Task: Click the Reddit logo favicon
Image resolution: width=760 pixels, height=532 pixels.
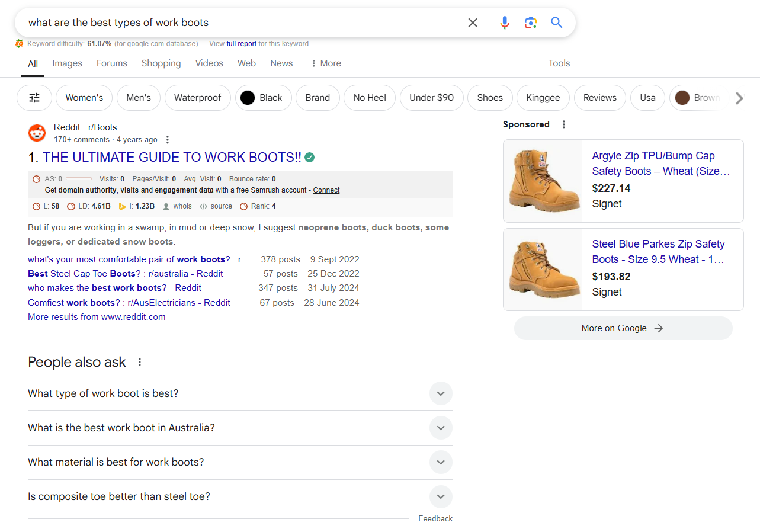Action: pos(37,133)
